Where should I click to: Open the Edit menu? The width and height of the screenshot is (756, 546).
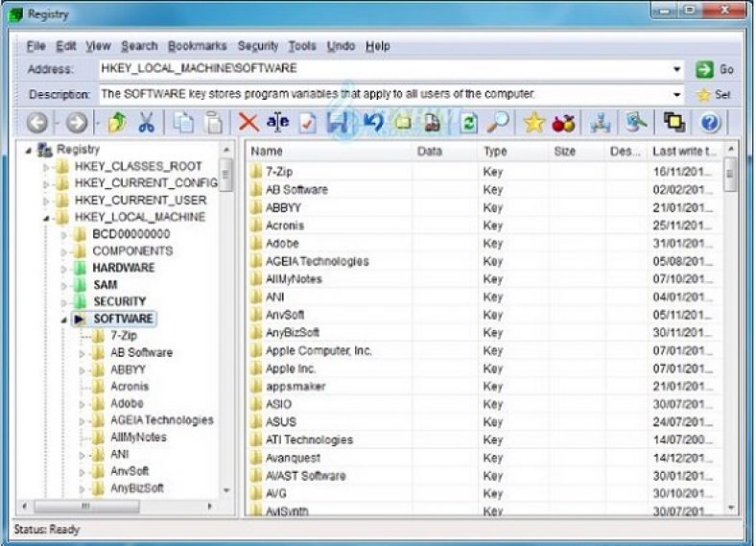(x=66, y=46)
